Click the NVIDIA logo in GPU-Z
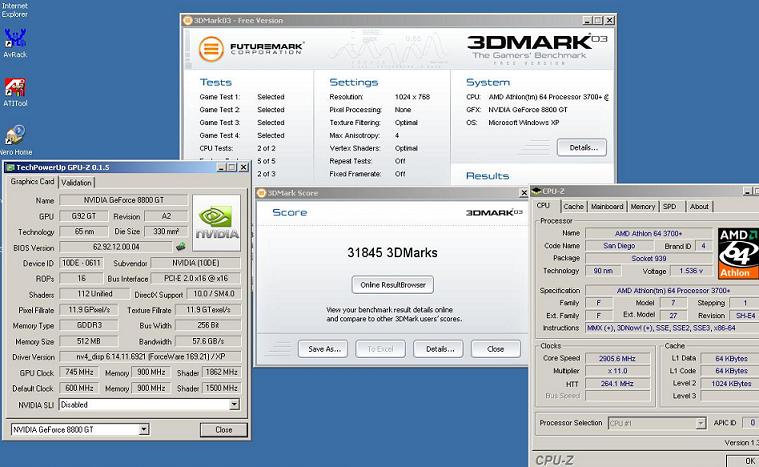Screen dimensions: 759x467 point(216,224)
